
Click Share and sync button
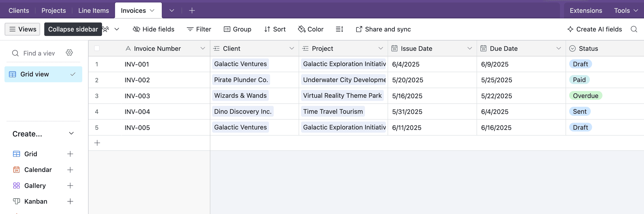point(383,29)
